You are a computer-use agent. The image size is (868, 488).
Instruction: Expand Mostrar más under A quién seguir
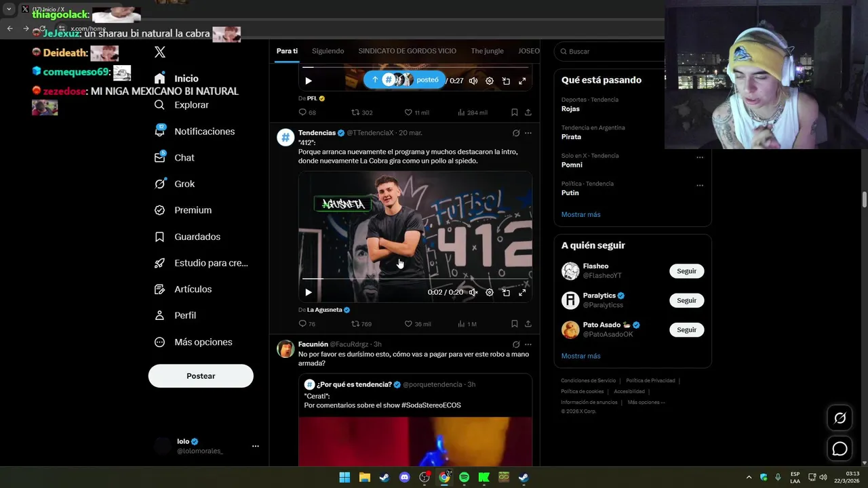tap(580, 356)
